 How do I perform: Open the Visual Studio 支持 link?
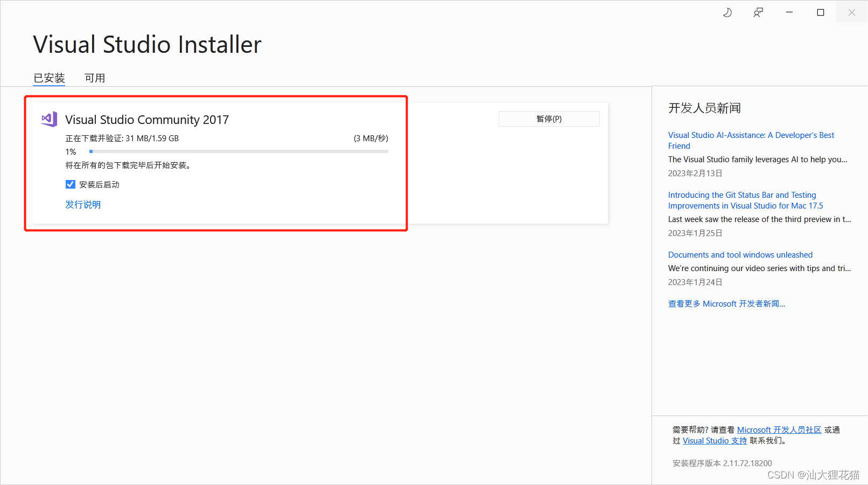(x=714, y=440)
